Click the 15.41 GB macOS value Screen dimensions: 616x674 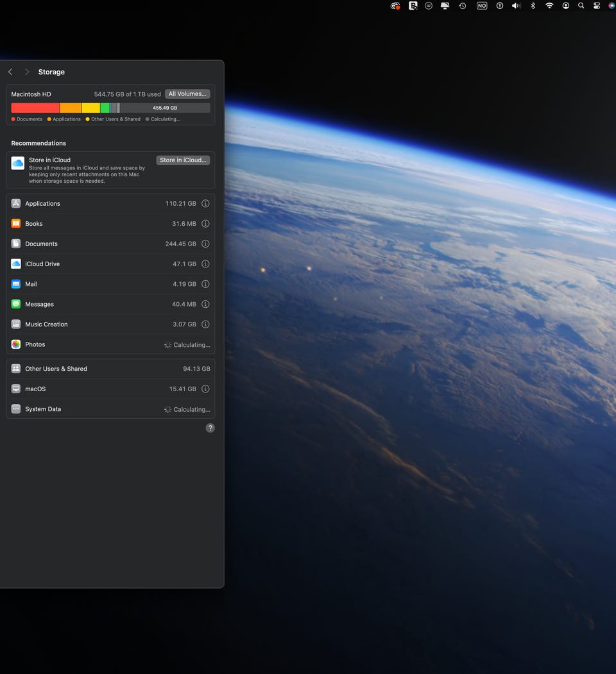click(183, 389)
